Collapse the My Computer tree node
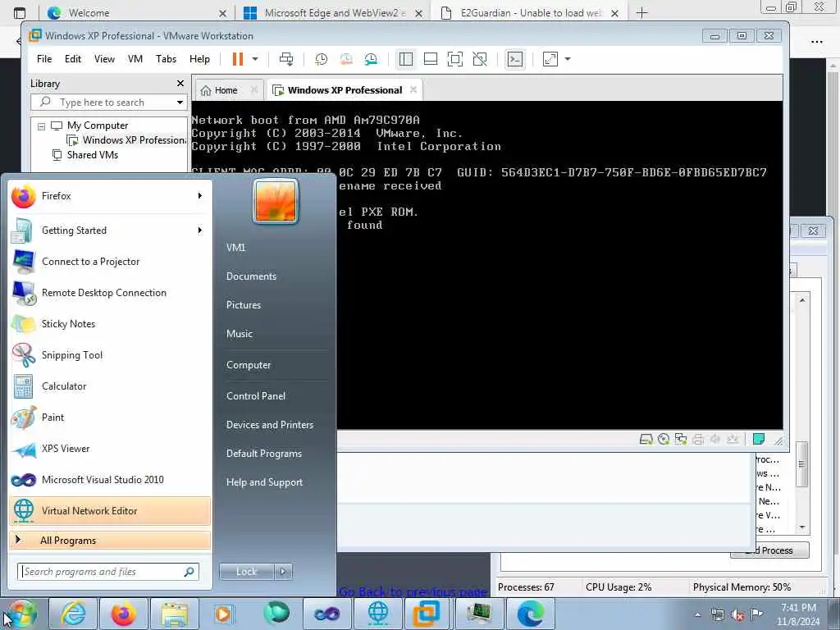The image size is (840, 630). click(x=41, y=126)
